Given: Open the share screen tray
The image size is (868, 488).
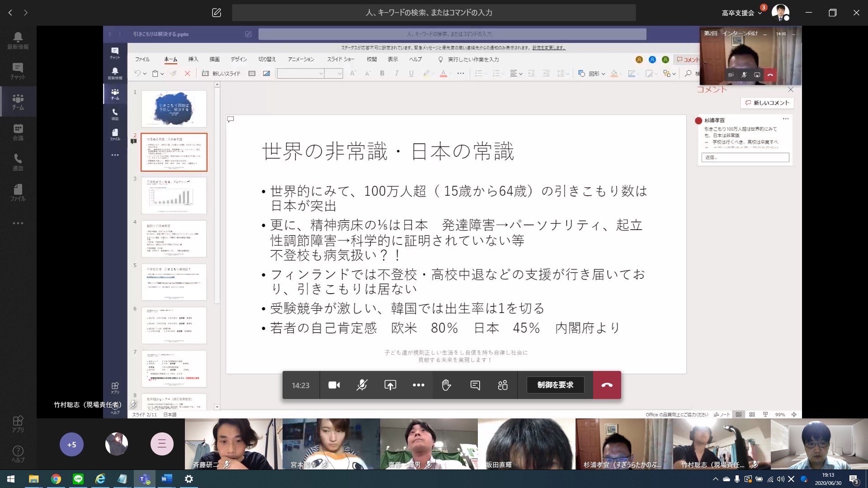Looking at the screenshot, I should click(390, 385).
